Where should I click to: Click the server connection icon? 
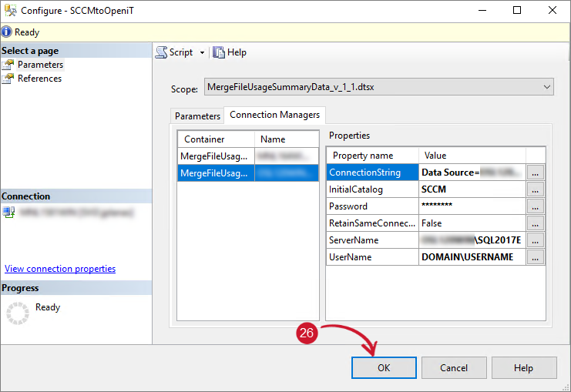[8, 213]
